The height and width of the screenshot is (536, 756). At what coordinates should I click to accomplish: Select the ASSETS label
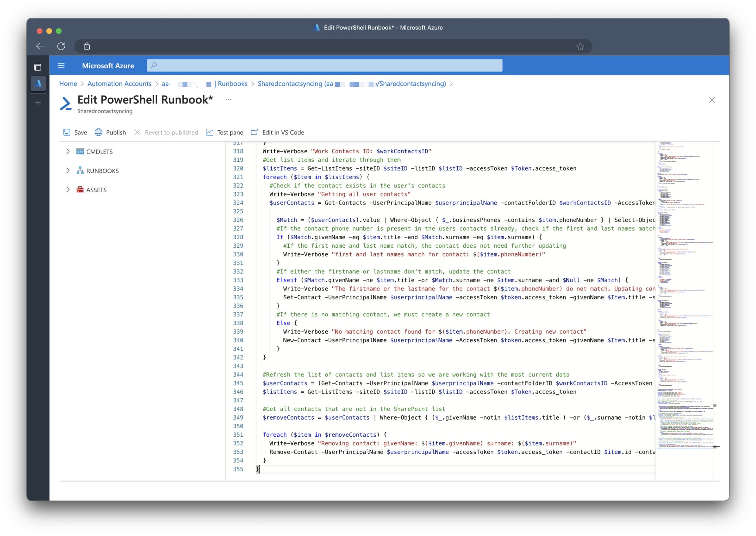click(96, 190)
